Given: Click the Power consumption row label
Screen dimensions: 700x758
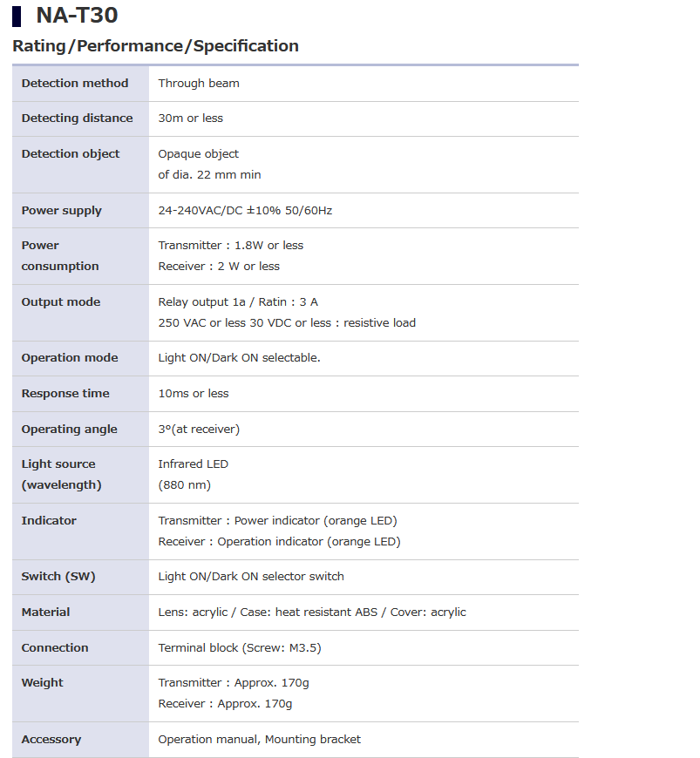Looking at the screenshot, I should pyautogui.click(x=60, y=256).
